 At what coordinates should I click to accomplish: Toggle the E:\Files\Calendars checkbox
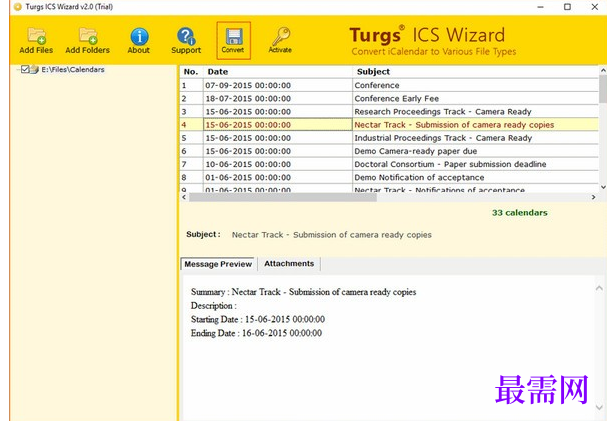pyautogui.click(x=25, y=69)
